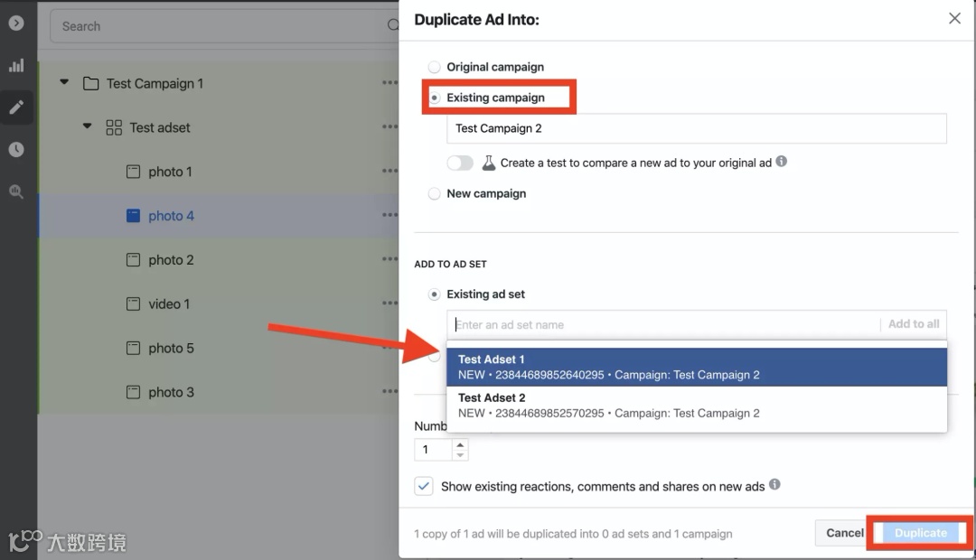976x560 pixels.
Task: Open the magnifier review icon in sidebar
Action: (x=16, y=191)
